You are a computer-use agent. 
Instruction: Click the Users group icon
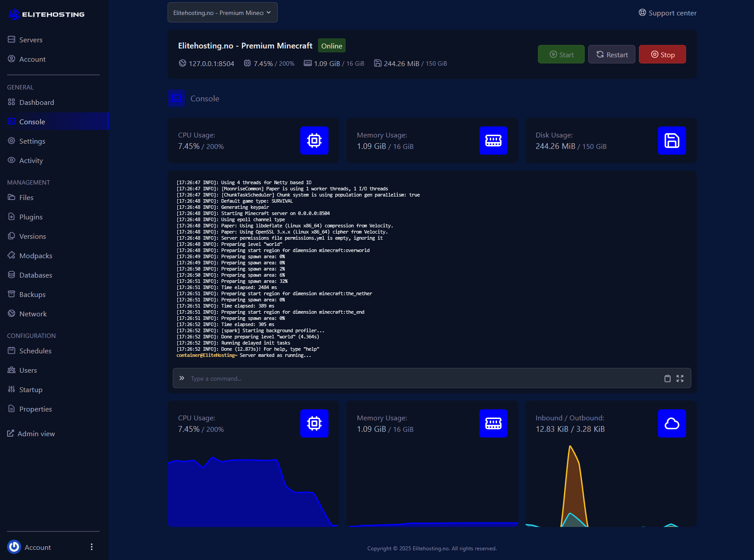coord(11,370)
